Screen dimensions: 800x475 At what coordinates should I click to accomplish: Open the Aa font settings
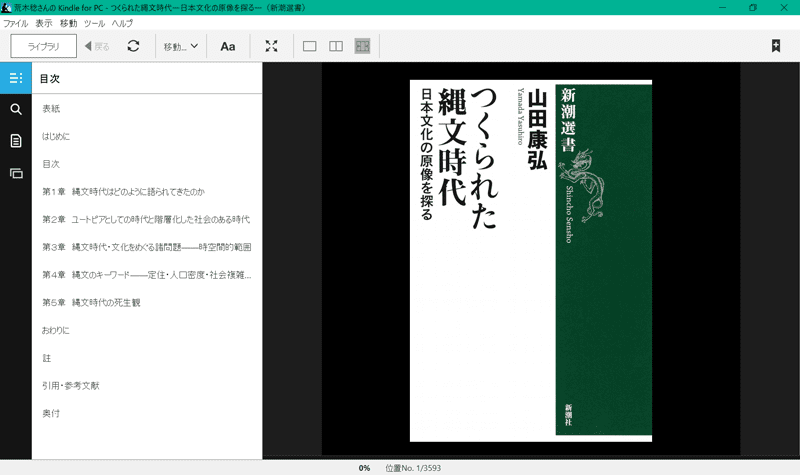pos(228,46)
